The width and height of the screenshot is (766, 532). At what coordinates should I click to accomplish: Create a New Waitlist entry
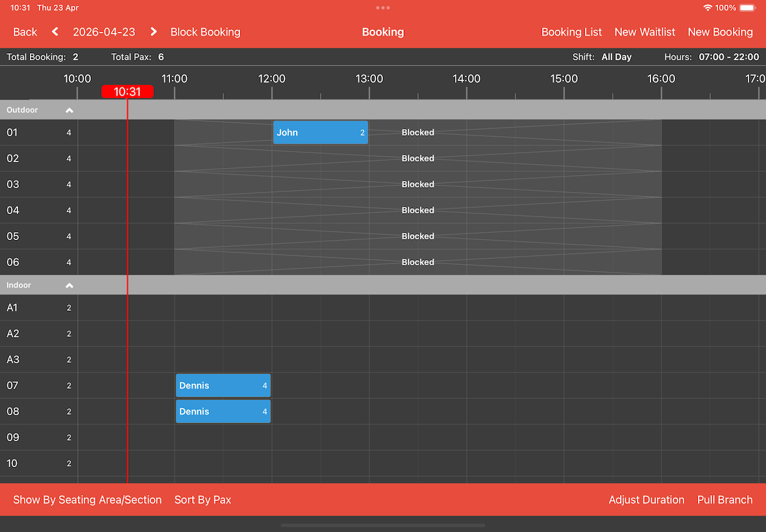tap(645, 32)
